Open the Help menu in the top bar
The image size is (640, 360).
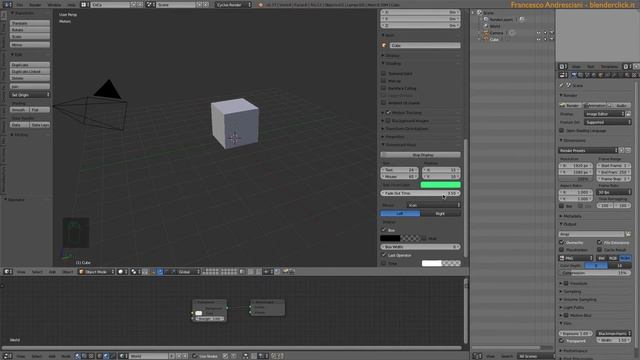click(71, 4)
